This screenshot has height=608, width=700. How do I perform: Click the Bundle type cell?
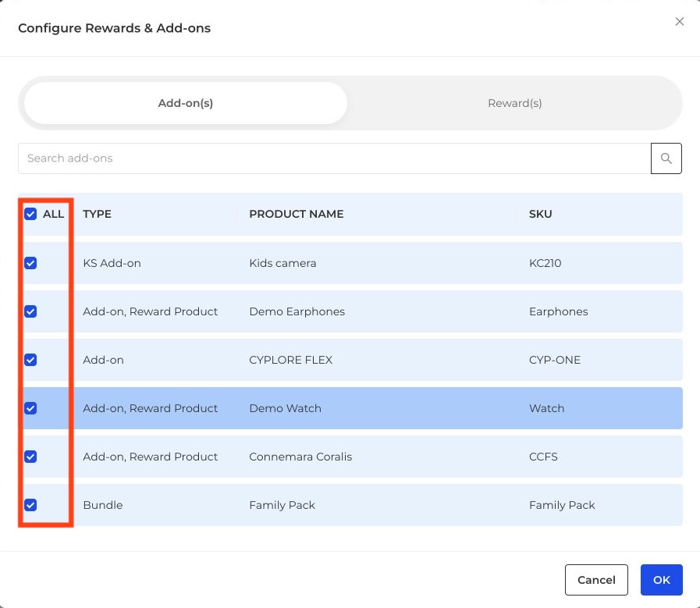click(x=103, y=505)
